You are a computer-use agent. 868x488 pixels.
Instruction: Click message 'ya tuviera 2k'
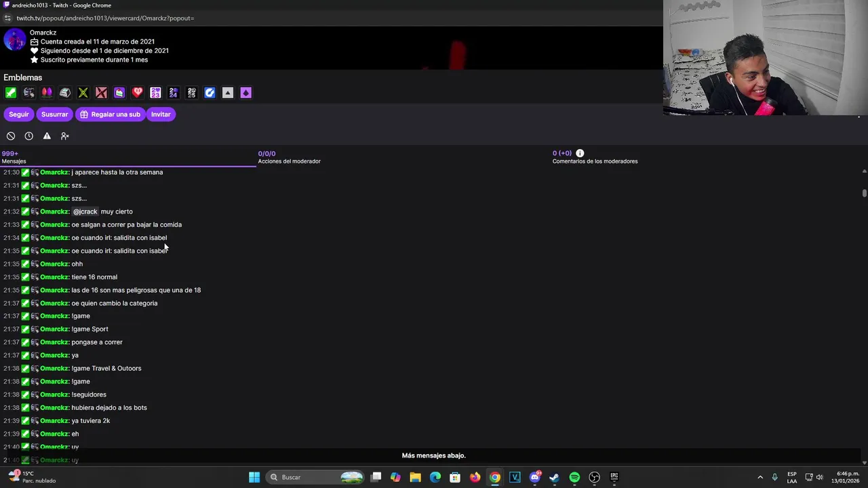(90, 421)
